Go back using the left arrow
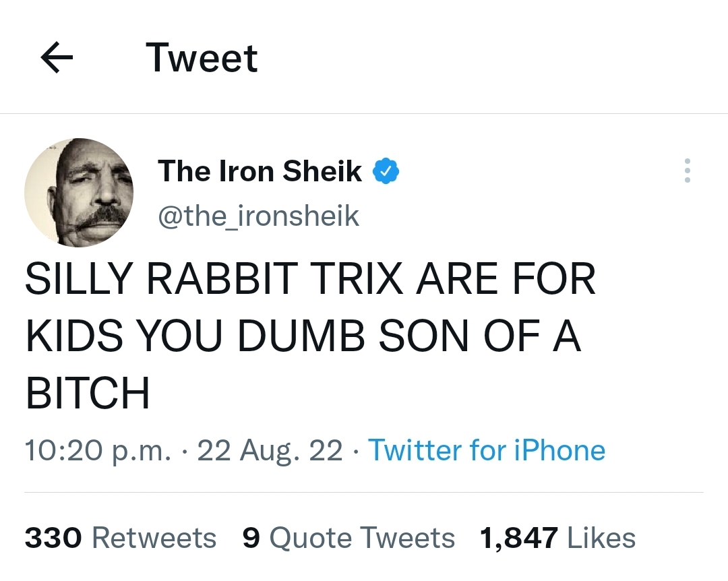The width and height of the screenshot is (728, 581). point(57,59)
